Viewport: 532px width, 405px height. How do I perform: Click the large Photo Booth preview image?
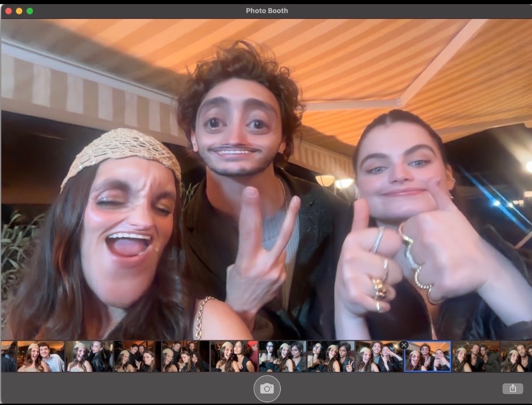pos(266,179)
